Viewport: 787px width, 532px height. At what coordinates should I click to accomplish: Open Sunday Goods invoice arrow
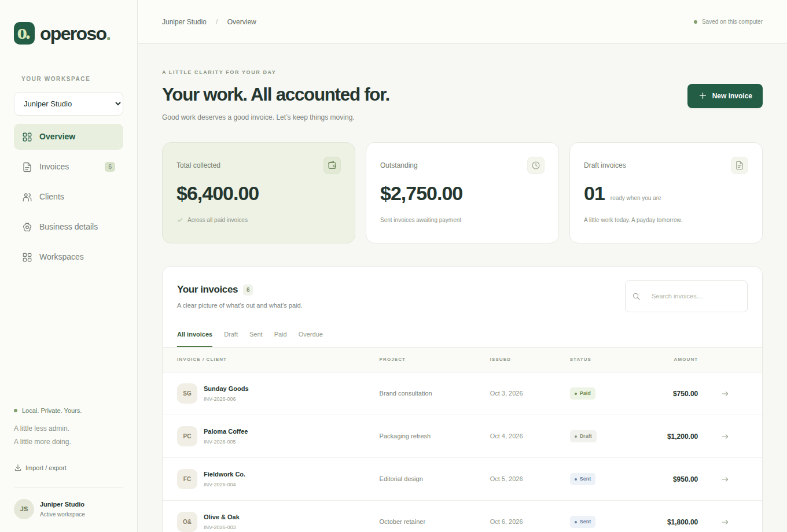[725, 394]
